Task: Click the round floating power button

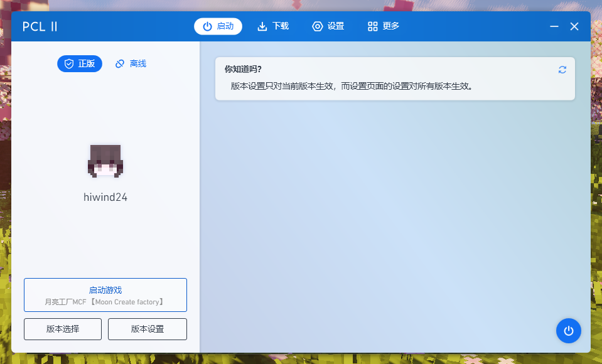Action: tap(568, 331)
